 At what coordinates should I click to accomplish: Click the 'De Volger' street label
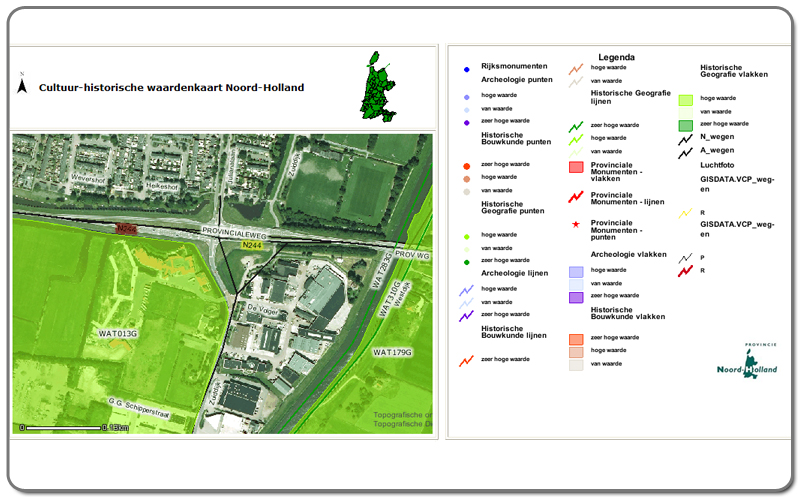point(263,310)
